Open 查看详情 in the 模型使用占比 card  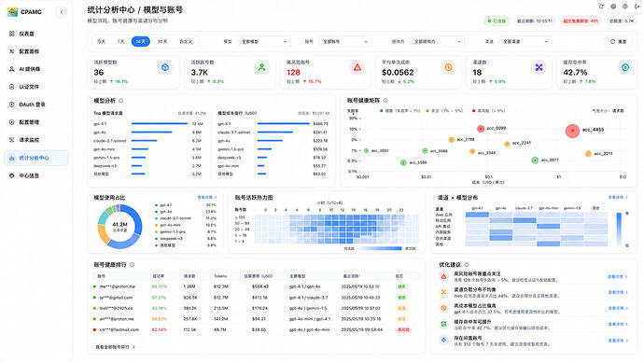coord(207,198)
